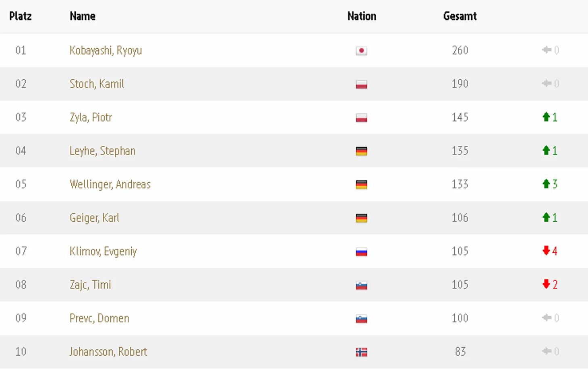Open Prevc, Domen profile

coord(99,318)
